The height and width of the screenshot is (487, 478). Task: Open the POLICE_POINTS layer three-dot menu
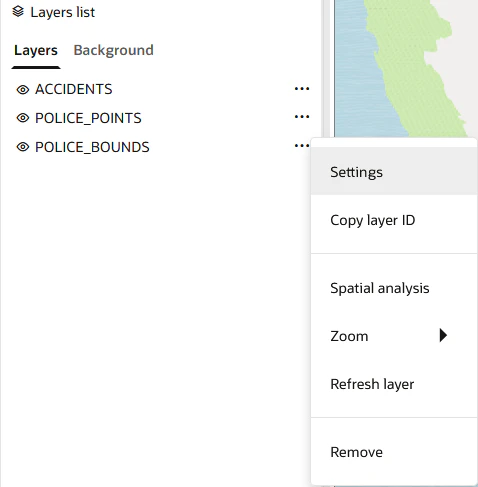tap(302, 117)
